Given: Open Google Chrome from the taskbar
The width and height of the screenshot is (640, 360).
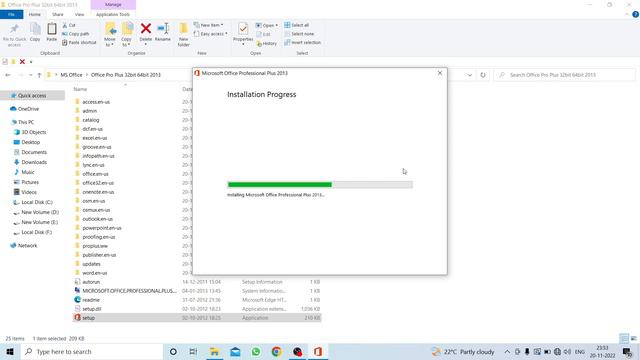Looking at the screenshot, I should tap(276, 351).
